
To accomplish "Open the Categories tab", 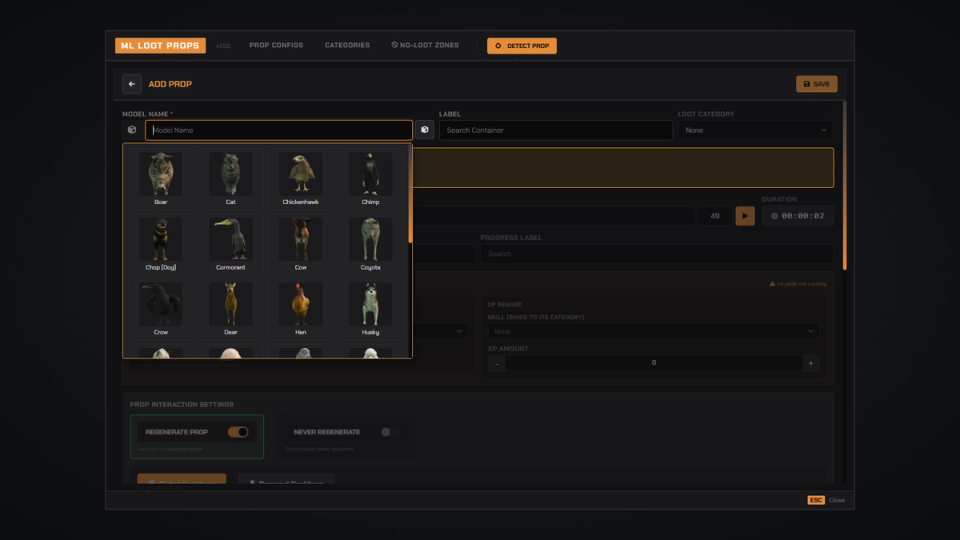I will pos(347,45).
